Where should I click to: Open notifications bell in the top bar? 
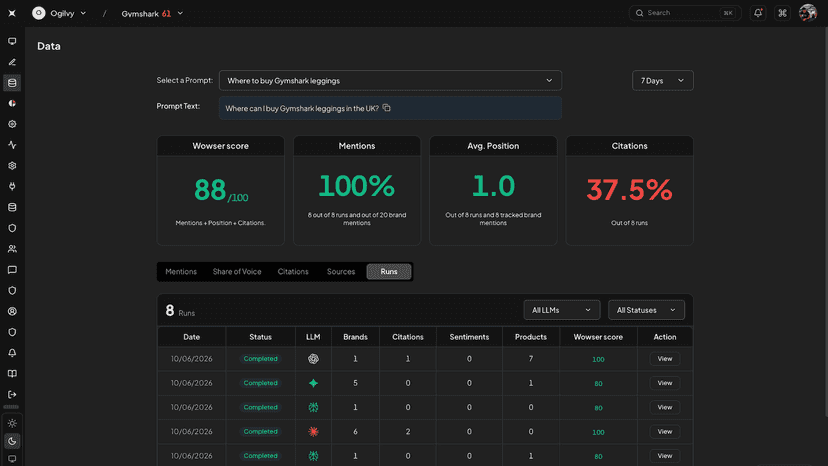(758, 13)
